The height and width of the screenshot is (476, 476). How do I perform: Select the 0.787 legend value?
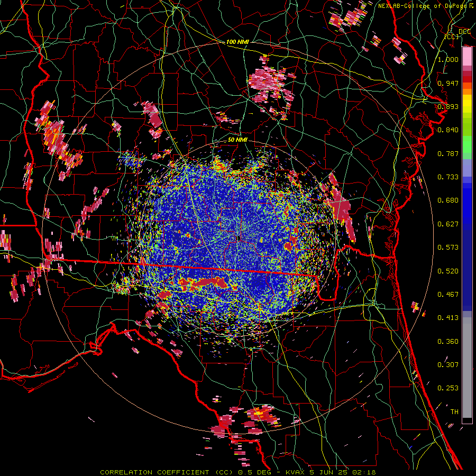[x=448, y=153]
